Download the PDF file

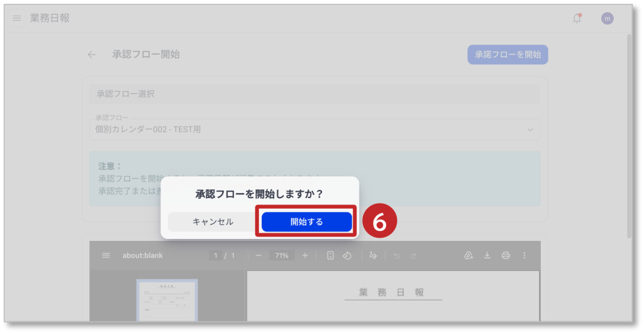487,255
